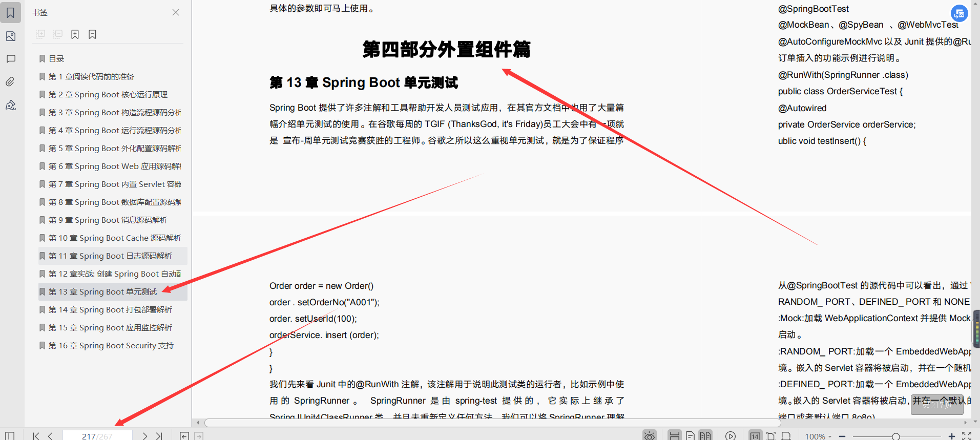Click the zoom slider handle

tap(895, 436)
